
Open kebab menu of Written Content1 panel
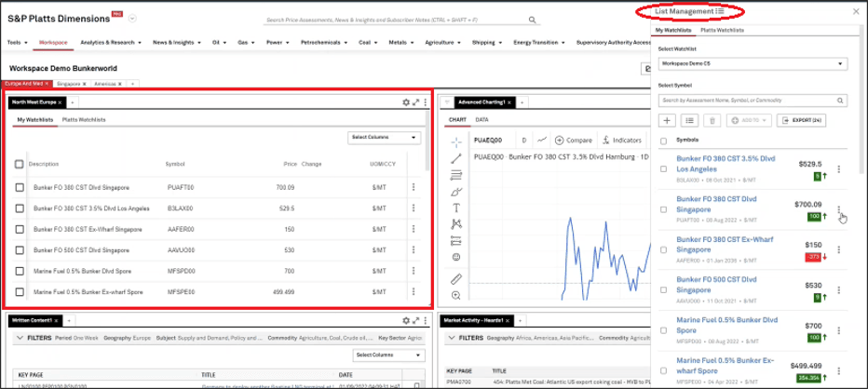coord(425,320)
